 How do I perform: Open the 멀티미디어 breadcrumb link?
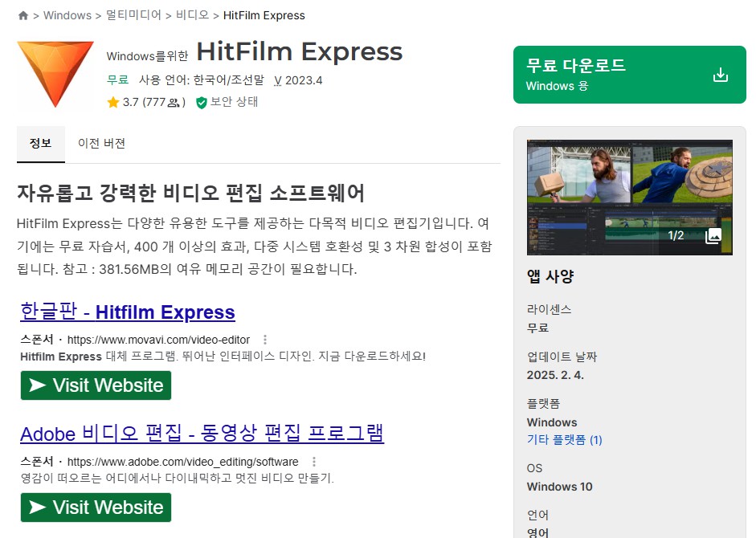point(133,15)
